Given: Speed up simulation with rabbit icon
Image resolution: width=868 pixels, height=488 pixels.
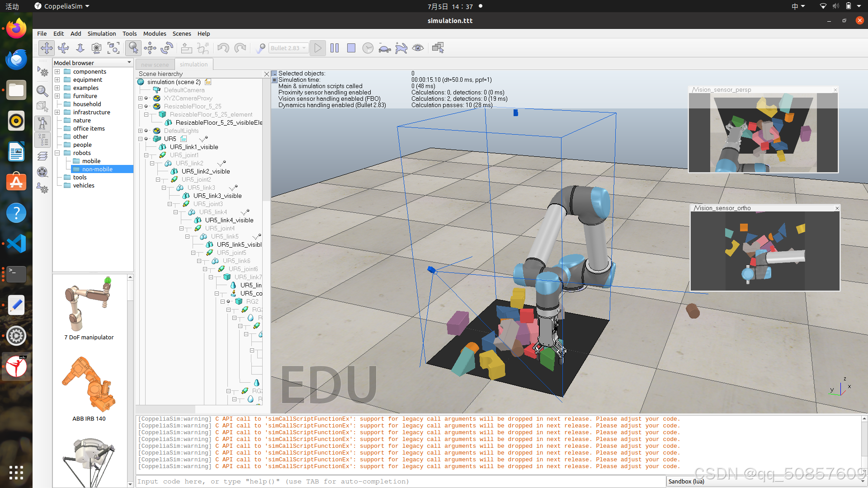Looking at the screenshot, I should [401, 48].
